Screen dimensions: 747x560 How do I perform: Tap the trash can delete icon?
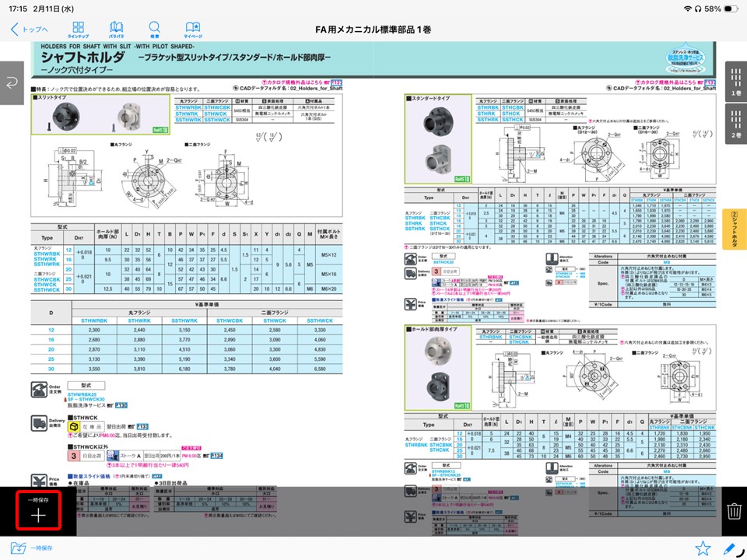[x=733, y=512]
